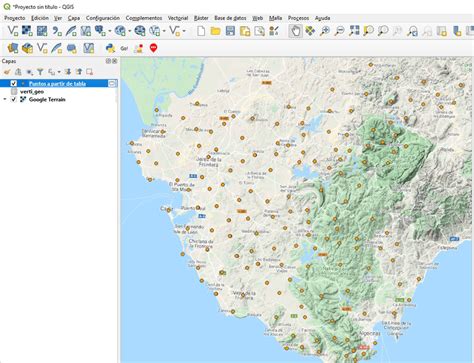Click the Add Raster Layer icon
This screenshot has height=363, width=474.
pyautogui.click(x=27, y=31)
